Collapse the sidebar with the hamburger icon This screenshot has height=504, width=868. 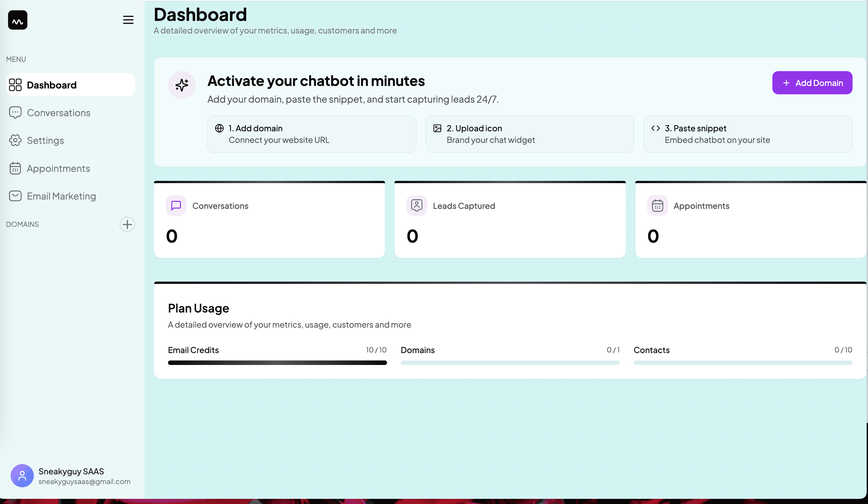[x=128, y=20]
